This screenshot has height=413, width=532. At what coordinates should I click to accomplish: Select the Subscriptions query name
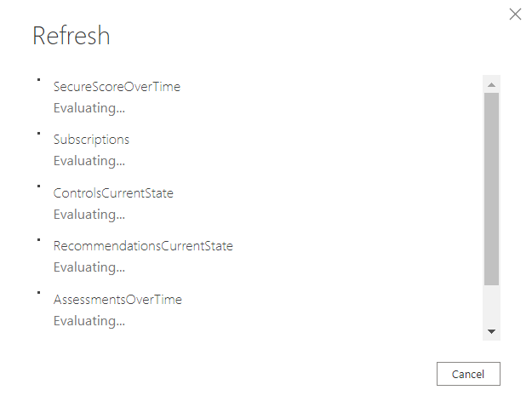click(91, 140)
